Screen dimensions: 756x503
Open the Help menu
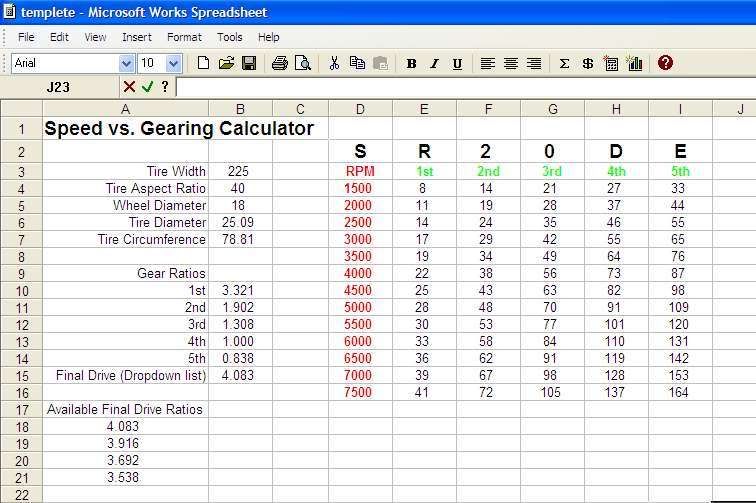[269, 37]
